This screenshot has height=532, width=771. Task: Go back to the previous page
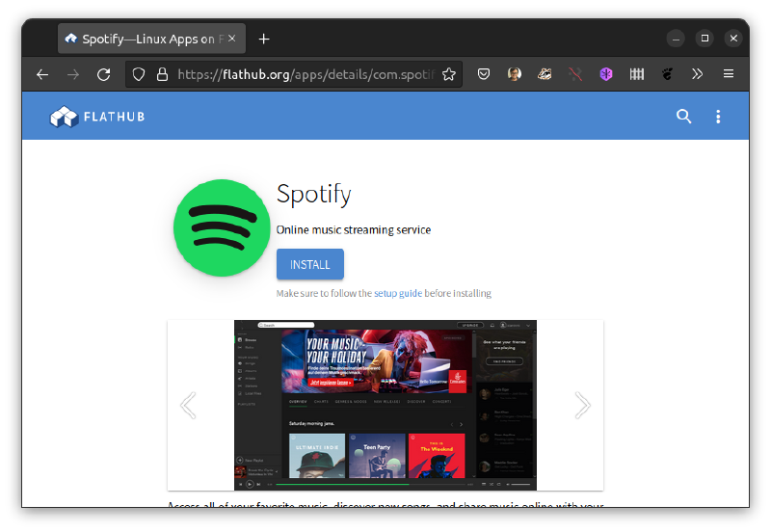(42, 74)
